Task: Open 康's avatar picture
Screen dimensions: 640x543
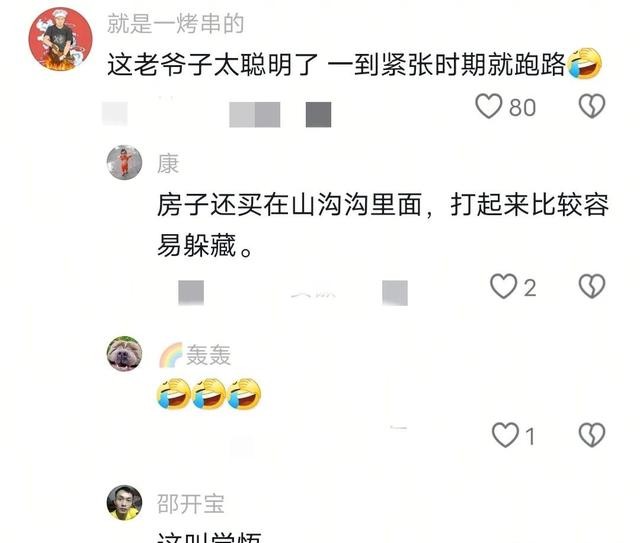Action: tap(124, 162)
